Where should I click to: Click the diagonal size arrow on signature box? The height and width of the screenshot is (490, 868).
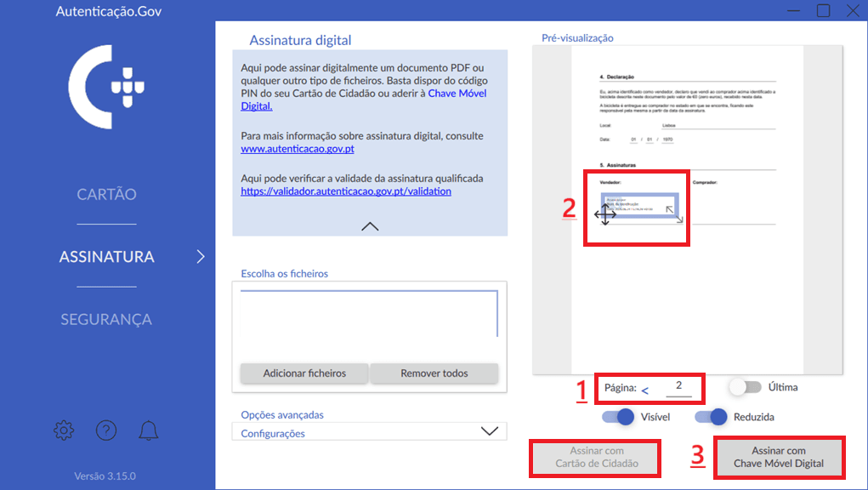[674, 214]
